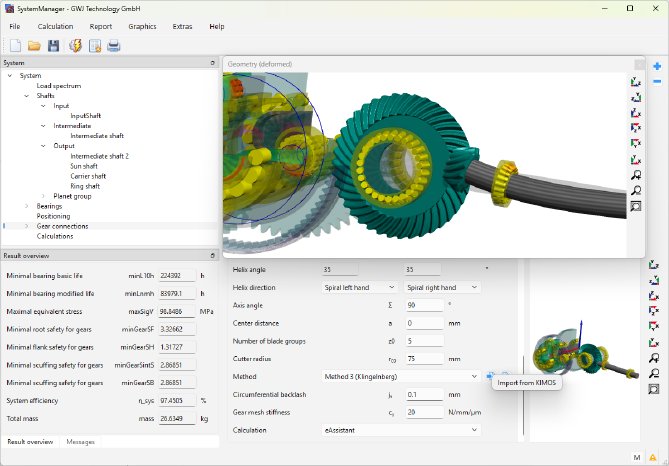Switch to the Messages tab
Image resolution: width=669 pixels, height=466 pixels.
click(80, 442)
